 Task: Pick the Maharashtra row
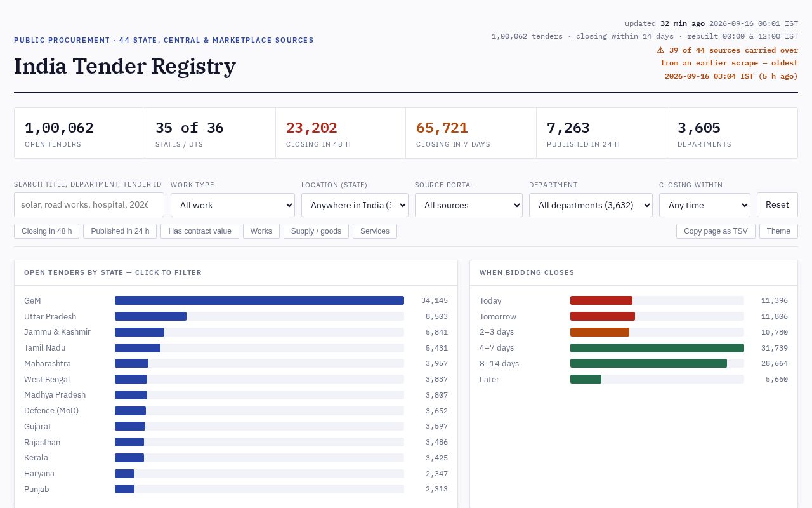pos(236,363)
